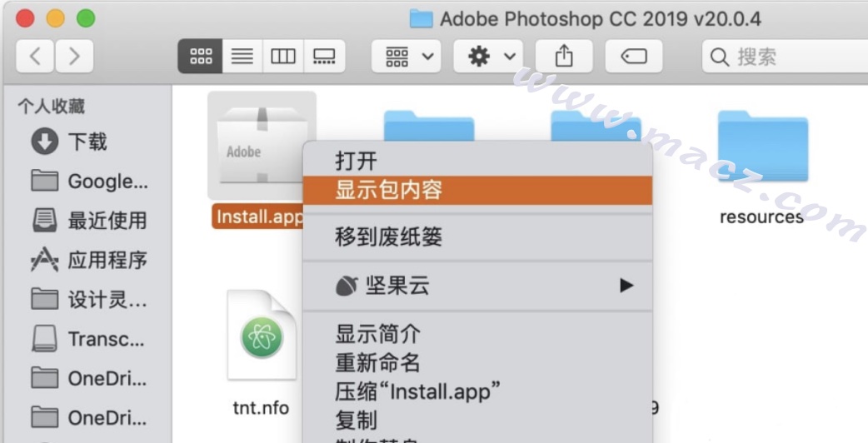Click the resources folder name label
Viewport: 868px width, 443px height.
761,217
